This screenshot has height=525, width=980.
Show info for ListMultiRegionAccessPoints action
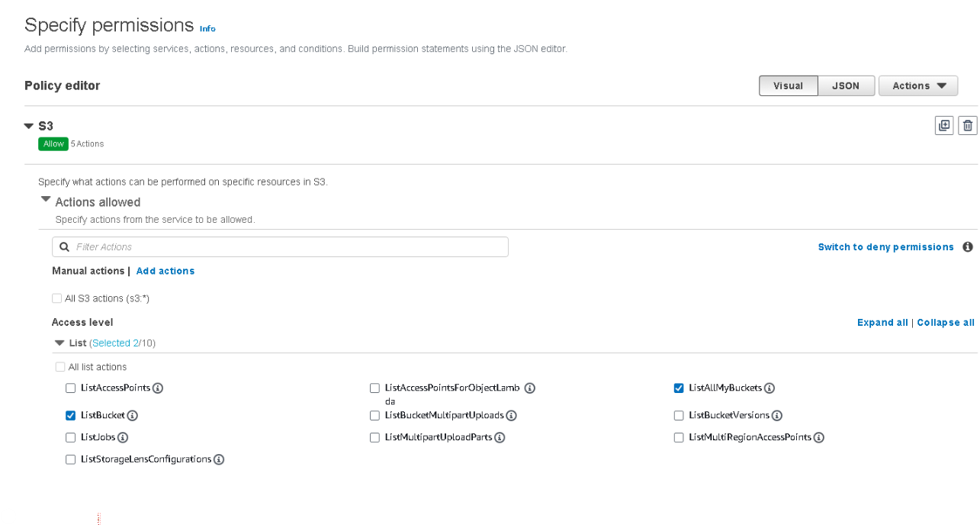click(x=818, y=438)
